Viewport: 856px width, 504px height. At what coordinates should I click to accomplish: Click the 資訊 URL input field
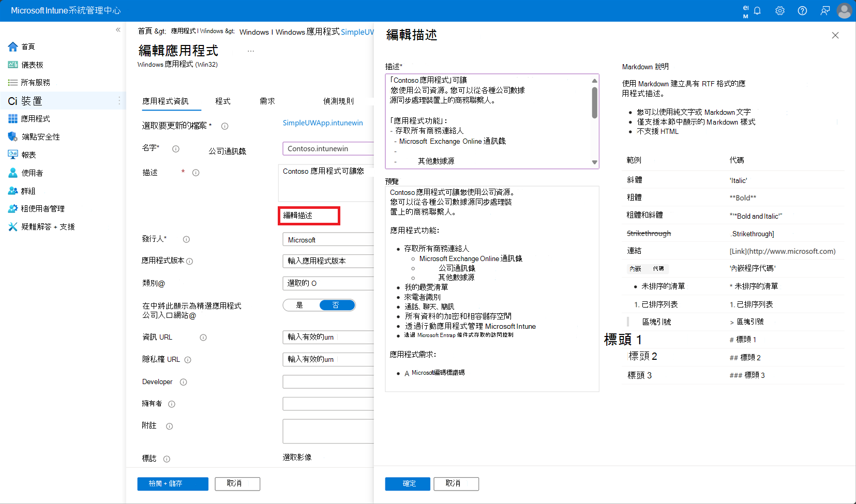pyautogui.click(x=328, y=337)
